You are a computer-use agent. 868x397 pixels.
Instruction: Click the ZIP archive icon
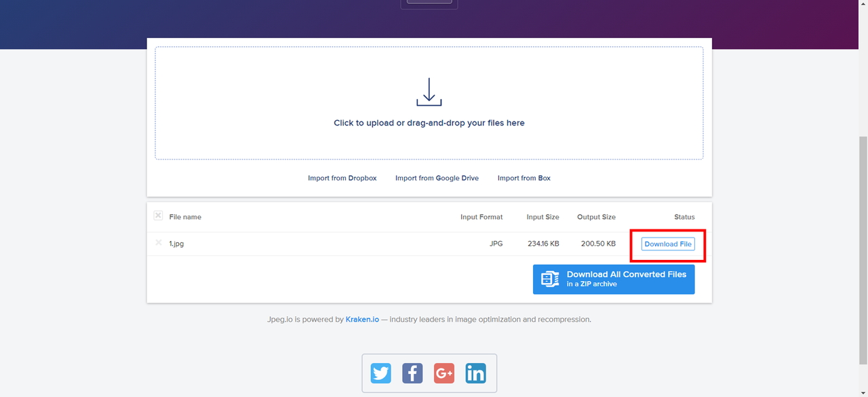pos(550,279)
